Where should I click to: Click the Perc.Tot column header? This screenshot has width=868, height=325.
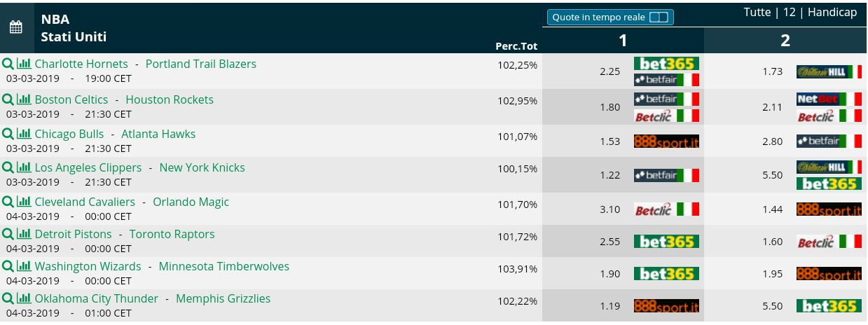tap(516, 46)
